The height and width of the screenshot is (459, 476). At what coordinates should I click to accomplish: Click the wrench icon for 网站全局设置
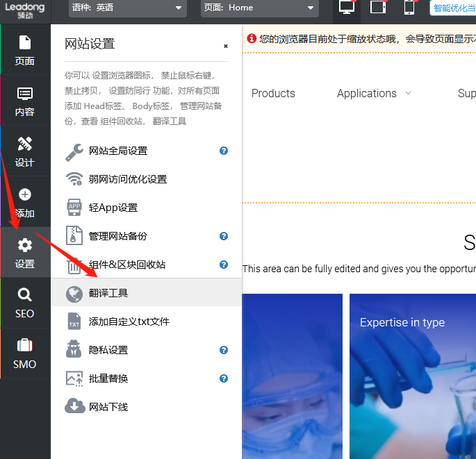coord(74,152)
